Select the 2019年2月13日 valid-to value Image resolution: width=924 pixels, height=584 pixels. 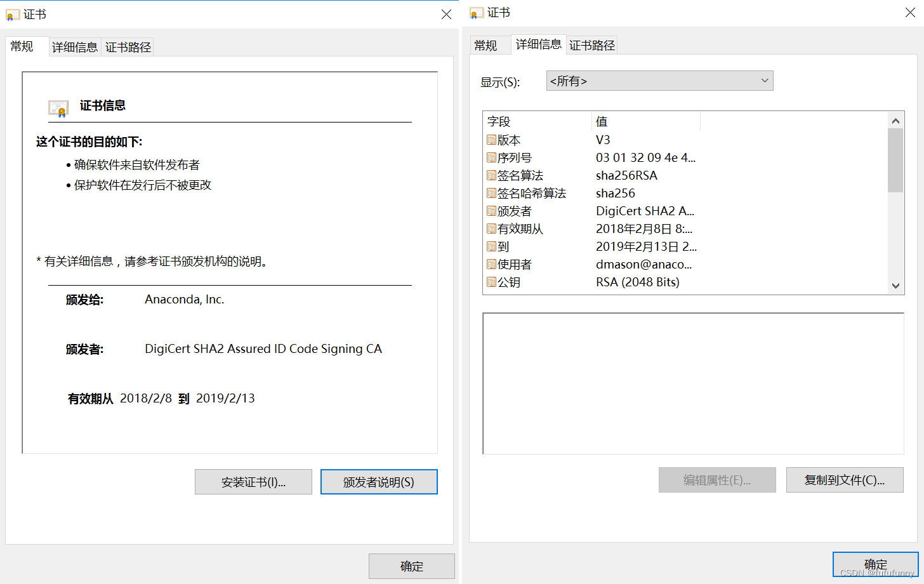pyautogui.click(x=646, y=246)
